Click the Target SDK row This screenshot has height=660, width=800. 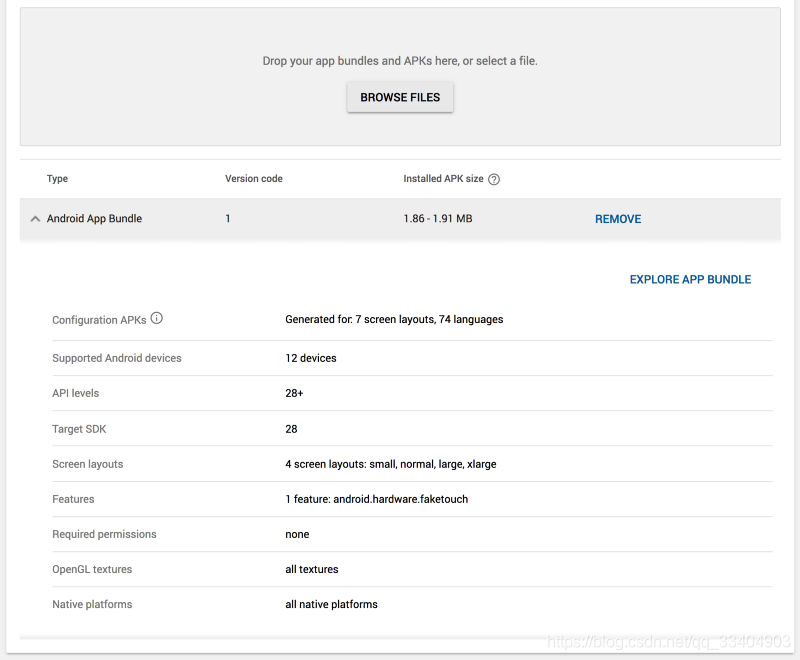click(x=79, y=428)
